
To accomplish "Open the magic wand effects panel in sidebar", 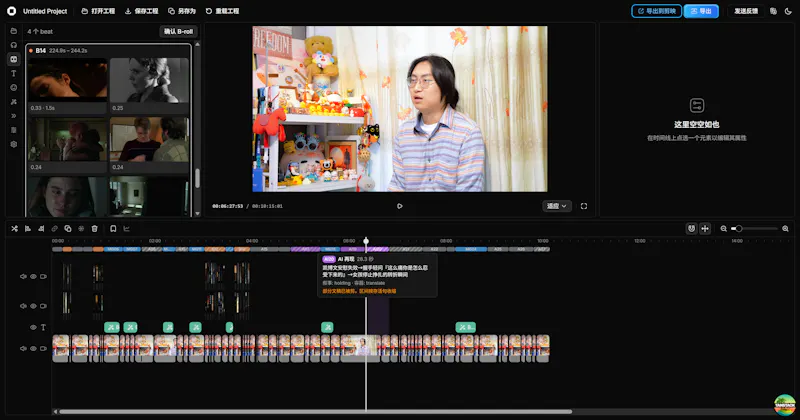I will pos(14,102).
